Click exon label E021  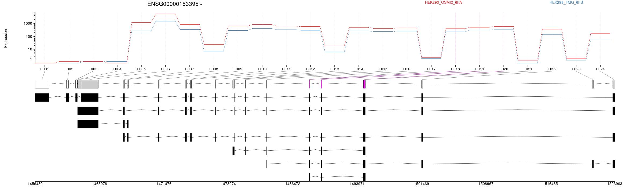528,69
